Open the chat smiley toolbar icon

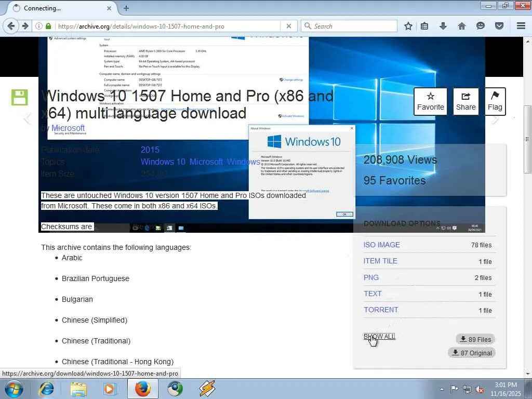[481, 26]
